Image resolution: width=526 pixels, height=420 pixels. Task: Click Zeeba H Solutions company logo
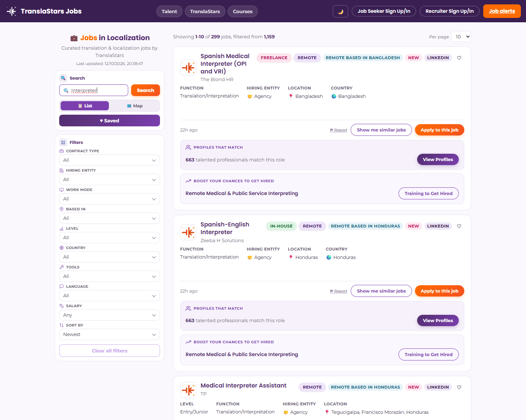(x=188, y=232)
